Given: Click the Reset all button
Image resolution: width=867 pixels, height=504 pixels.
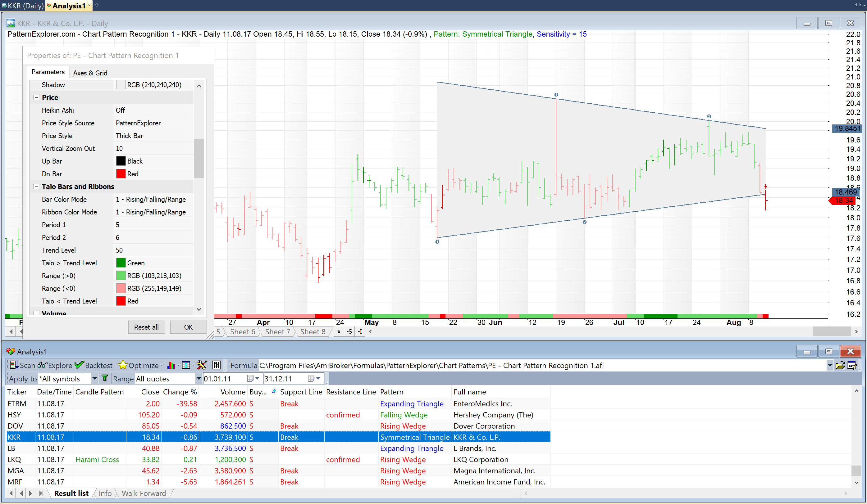Looking at the screenshot, I should 146,327.
